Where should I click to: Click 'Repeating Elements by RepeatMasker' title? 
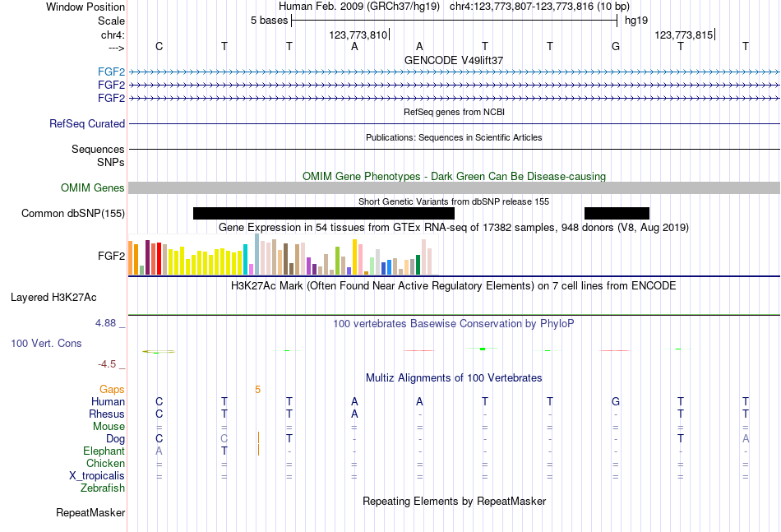454,501
